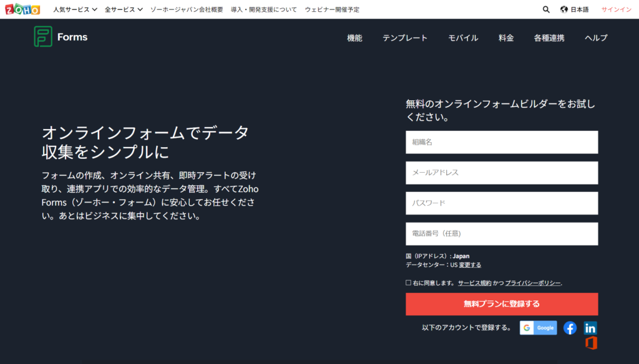This screenshot has height=364, width=639.
Task: Go to 機能 navigation item
Action: click(x=354, y=38)
